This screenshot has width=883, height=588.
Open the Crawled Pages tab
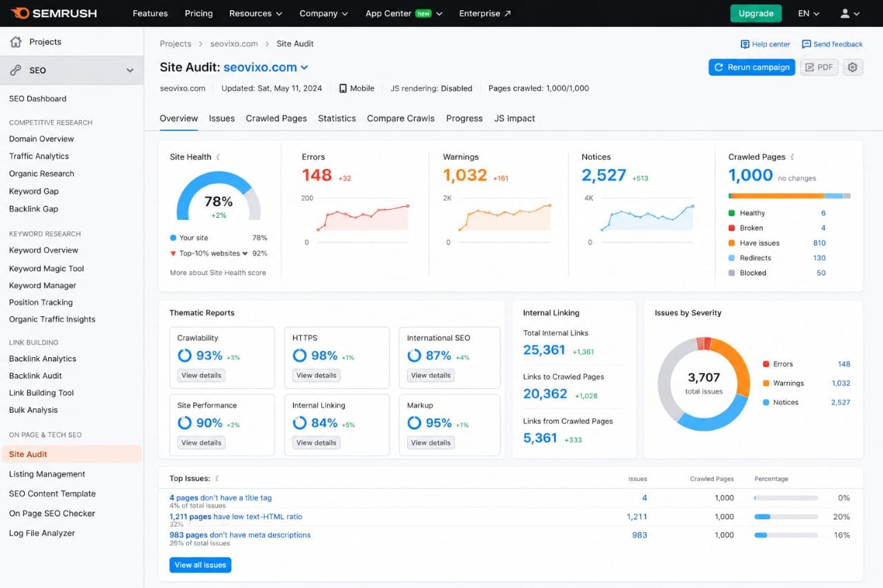tap(277, 119)
